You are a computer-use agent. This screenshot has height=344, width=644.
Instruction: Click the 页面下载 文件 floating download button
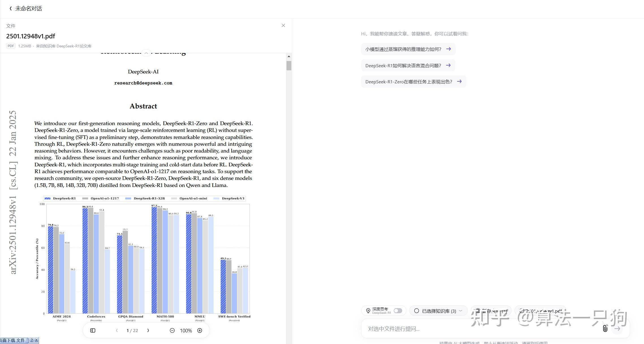coord(14,340)
